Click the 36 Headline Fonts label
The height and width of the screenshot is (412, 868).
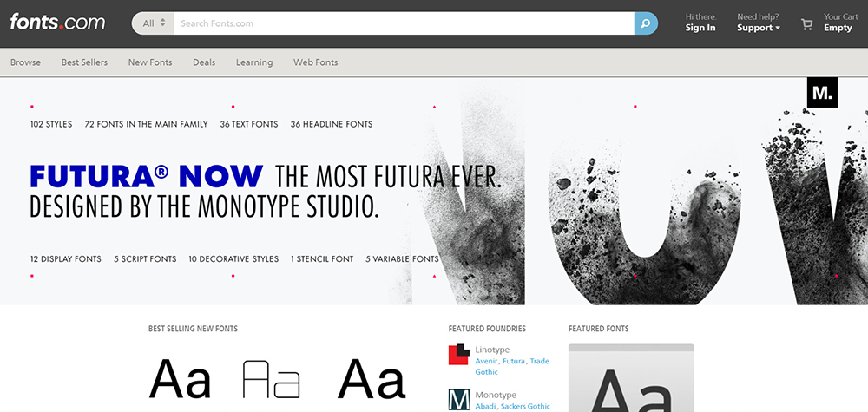332,124
